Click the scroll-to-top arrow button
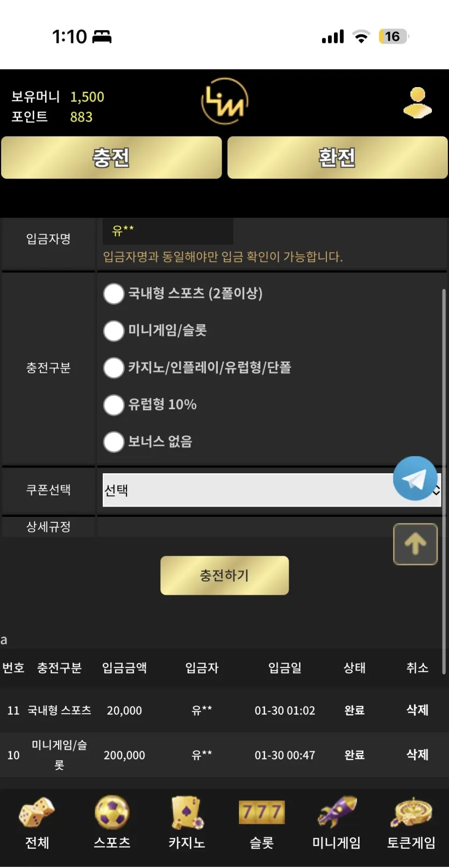 [x=415, y=544]
